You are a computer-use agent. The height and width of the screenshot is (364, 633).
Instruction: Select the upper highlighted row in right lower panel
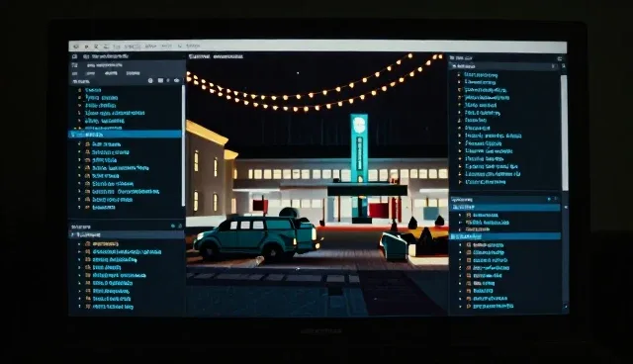tap(505, 207)
